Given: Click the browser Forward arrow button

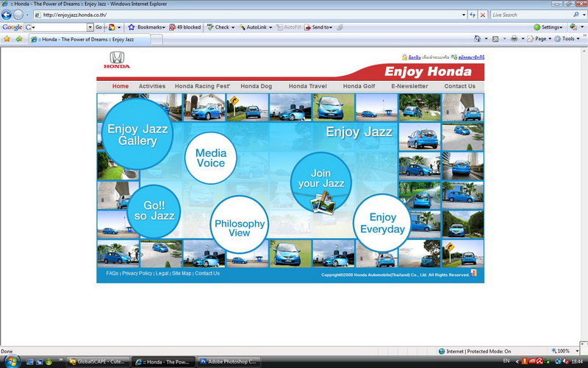Looking at the screenshot, I should [18, 15].
